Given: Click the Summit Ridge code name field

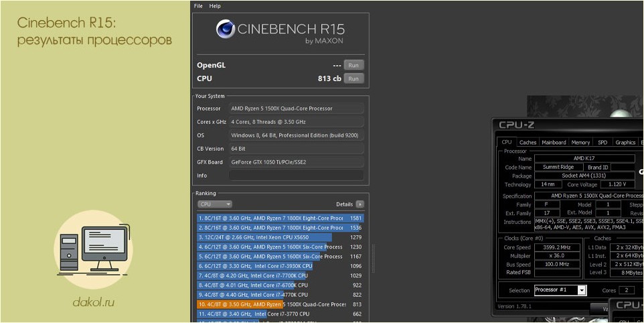Looking at the screenshot, I should coord(559,167).
